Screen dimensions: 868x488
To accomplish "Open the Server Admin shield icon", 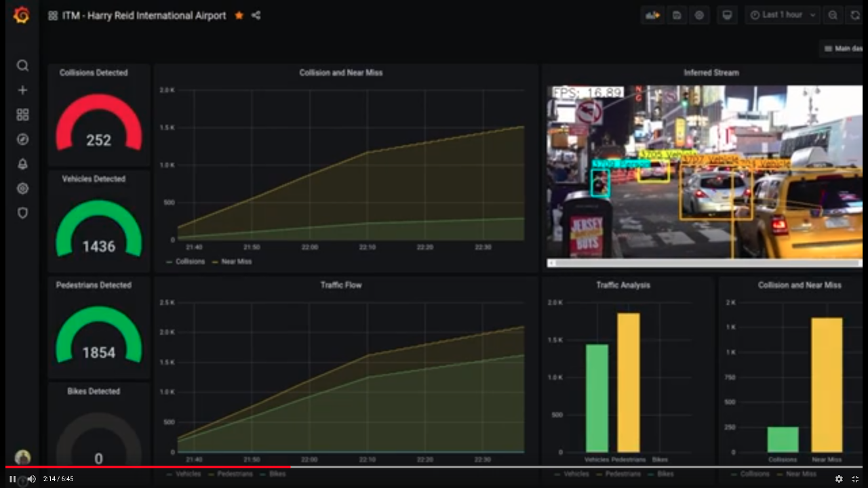I will [x=22, y=213].
